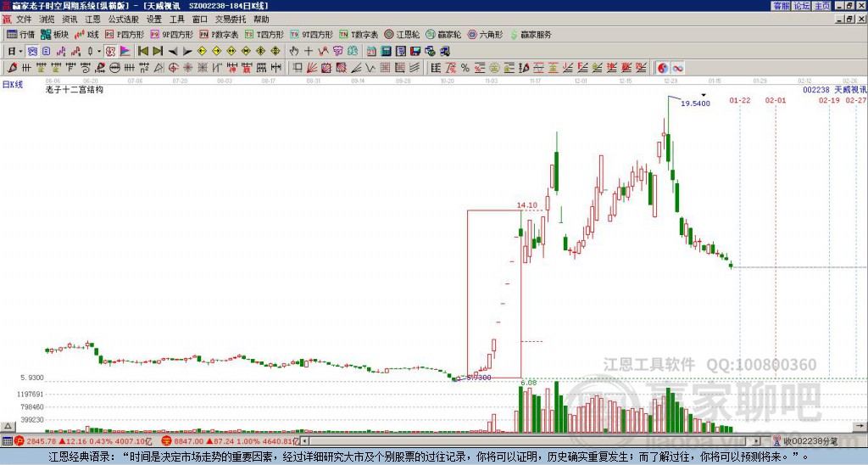Open the 窗口 menu
The width and height of the screenshot is (868, 465).
point(199,20)
